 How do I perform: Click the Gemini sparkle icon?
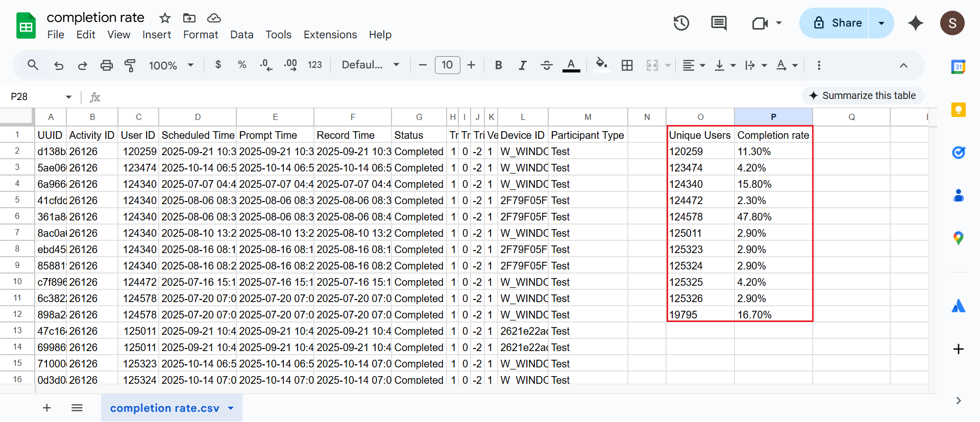[915, 23]
